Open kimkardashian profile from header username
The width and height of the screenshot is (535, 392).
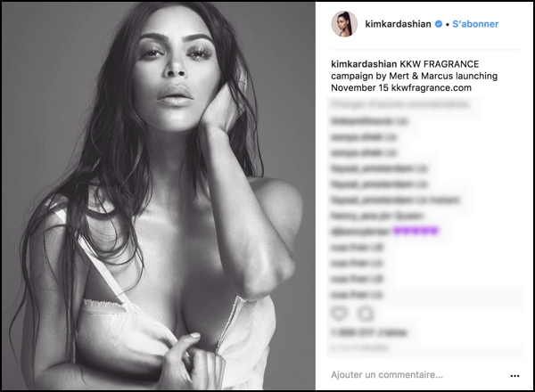click(x=398, y=25)
